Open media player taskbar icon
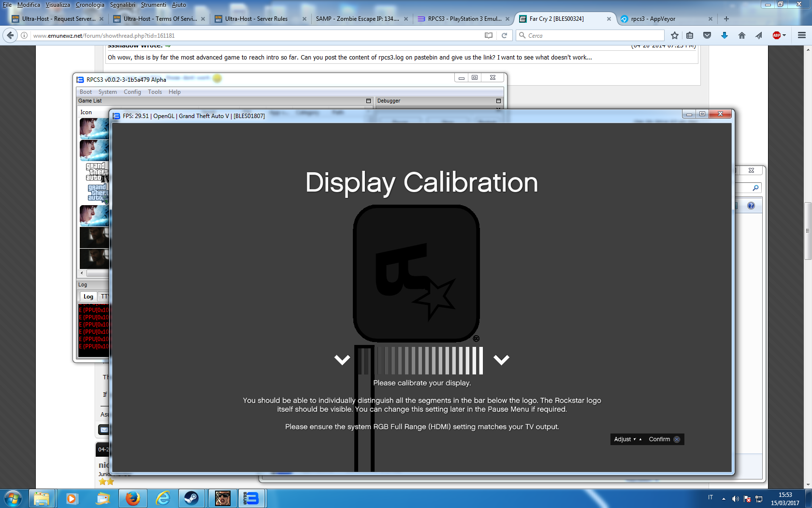 (72, 498)
